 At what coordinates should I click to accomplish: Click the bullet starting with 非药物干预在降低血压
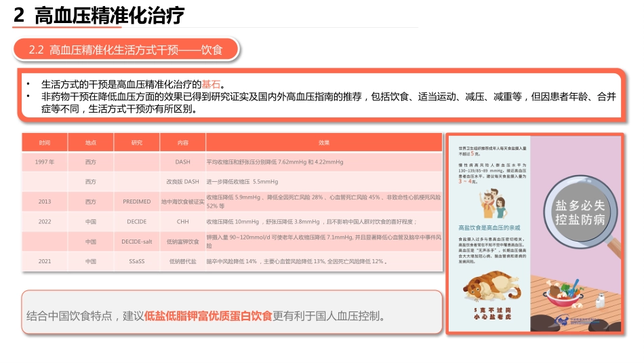pos(329,102)
